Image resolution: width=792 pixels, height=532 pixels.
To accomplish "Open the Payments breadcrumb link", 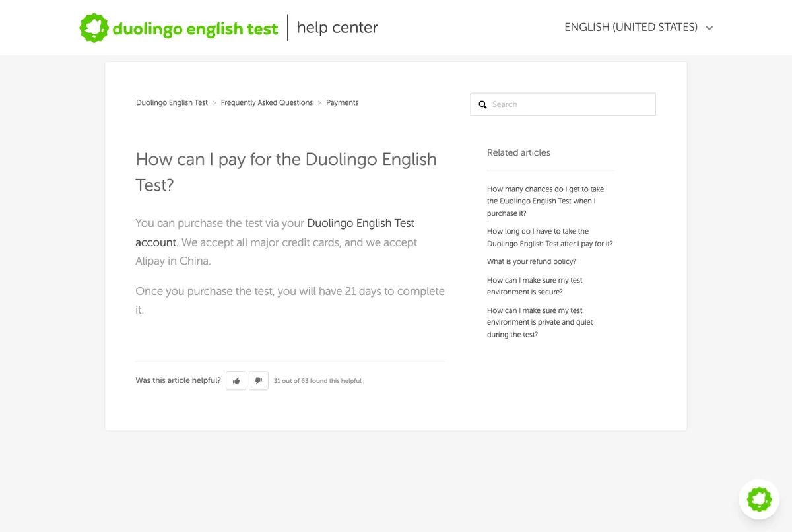I will pyautogui.click(x=342, y=103).
